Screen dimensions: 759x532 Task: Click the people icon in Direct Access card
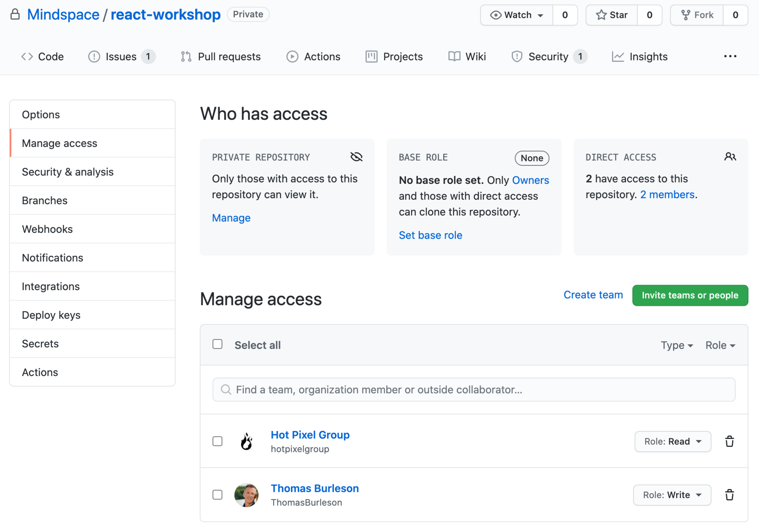(x=730, y=157)
